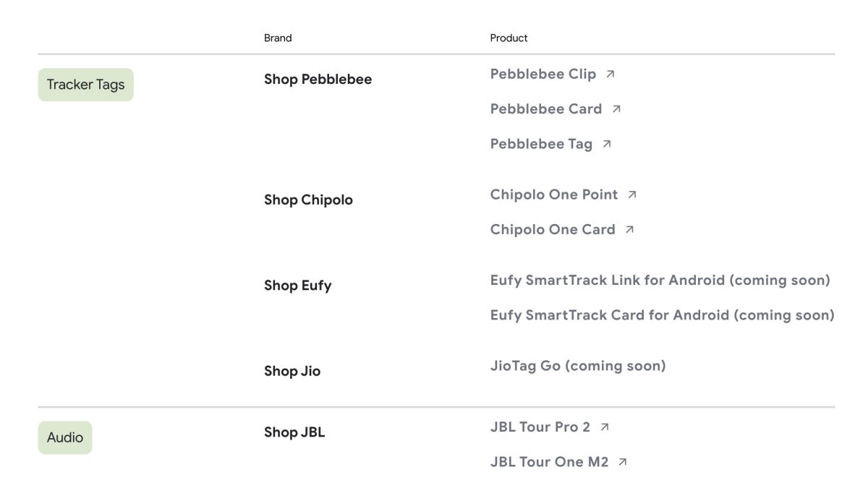The image size is (868, 488).
Task: Click the arrow icon after Pebblebee Tag
Action: (x=607, y=144)
